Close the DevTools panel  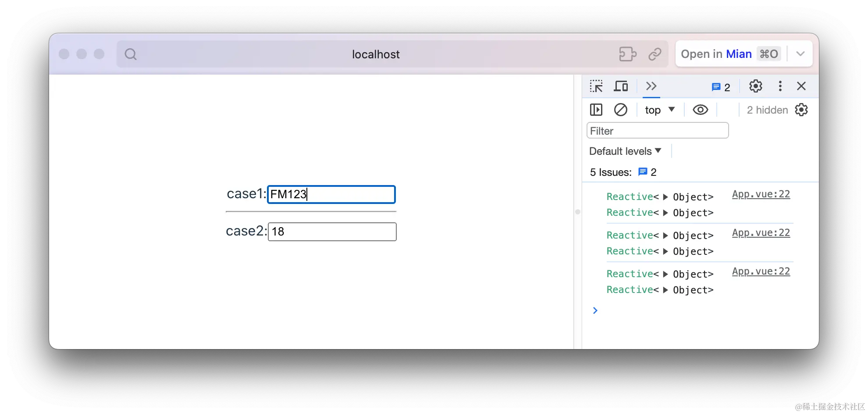[x=801, y=86]
